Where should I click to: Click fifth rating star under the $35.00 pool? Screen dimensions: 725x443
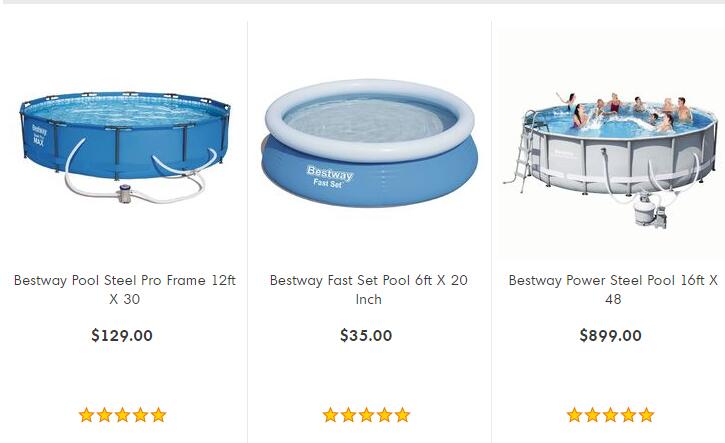[x=402, y=415]
